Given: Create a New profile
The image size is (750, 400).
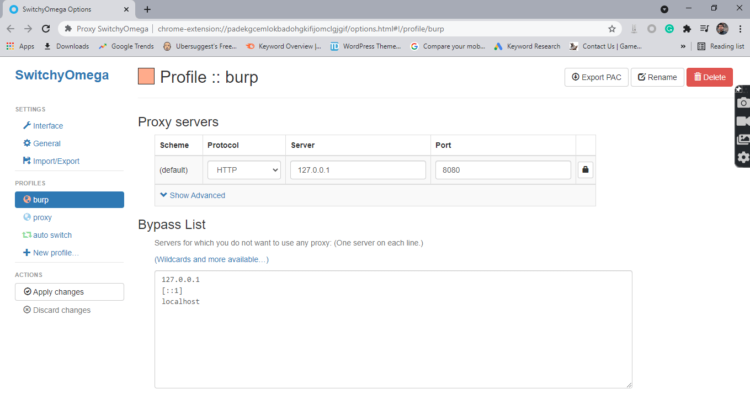Looking at the screenshot, I should [x=51, y=253].
